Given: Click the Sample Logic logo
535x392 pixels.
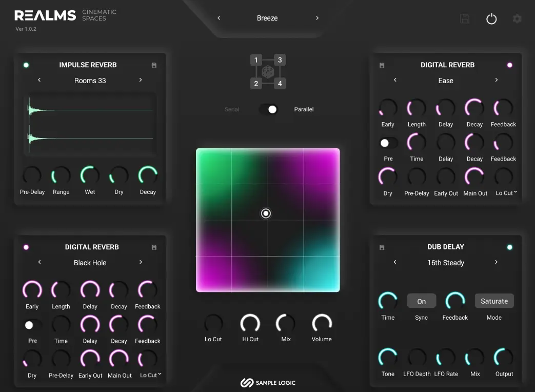Looking at the screenshot, I should point(268,383).
